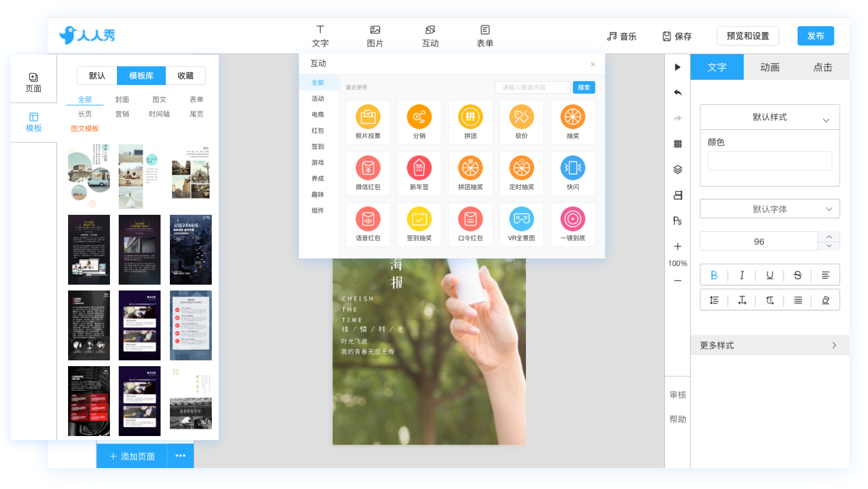Click the 发布 publish button

[816, 36]
